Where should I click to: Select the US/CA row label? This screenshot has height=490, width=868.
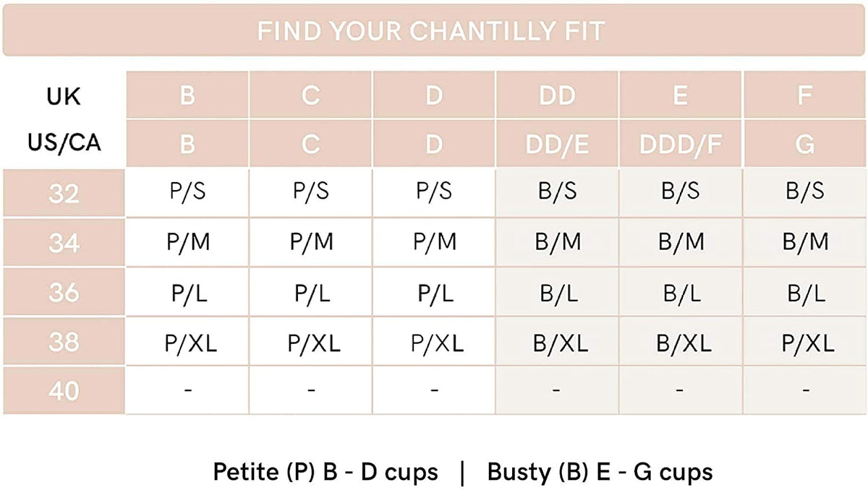pyautogui.click(x=64, y=143)
